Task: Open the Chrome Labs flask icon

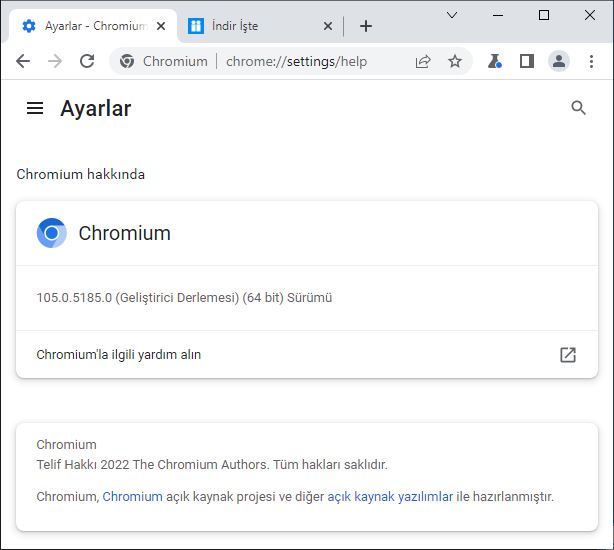Action: [495, 61]
